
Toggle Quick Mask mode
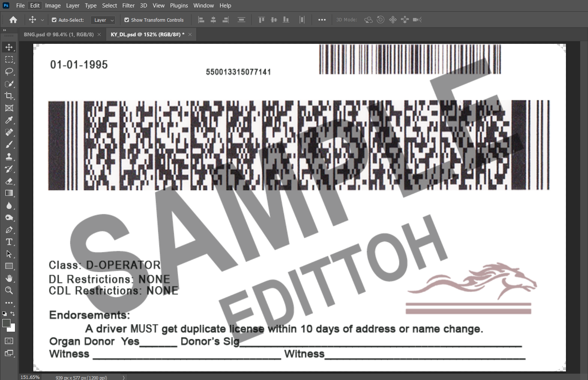(9, 341)
